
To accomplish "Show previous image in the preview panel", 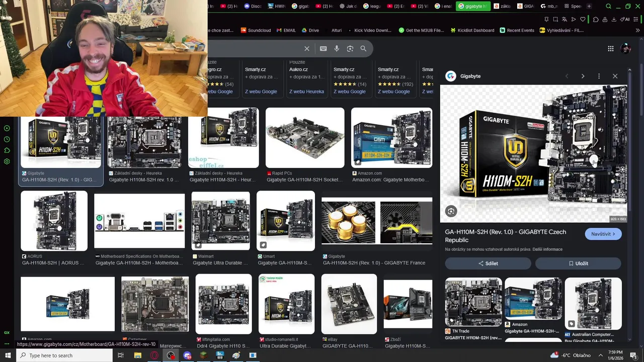I will tap(567, 76).
